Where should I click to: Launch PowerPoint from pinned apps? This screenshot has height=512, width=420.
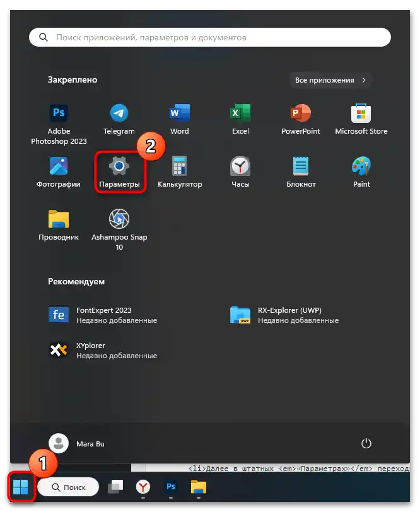pyautogui.click(x=300, y=120)
